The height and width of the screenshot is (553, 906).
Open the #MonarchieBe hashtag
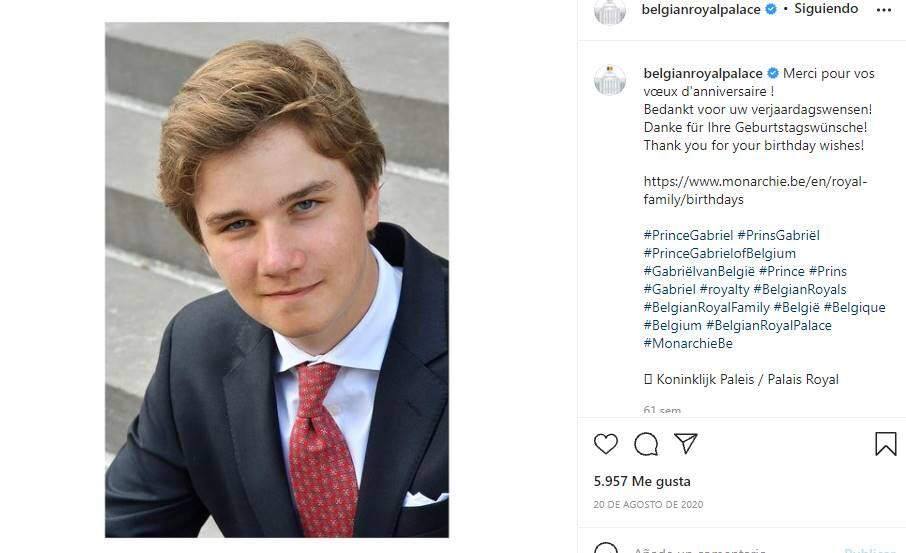point(688,344)
